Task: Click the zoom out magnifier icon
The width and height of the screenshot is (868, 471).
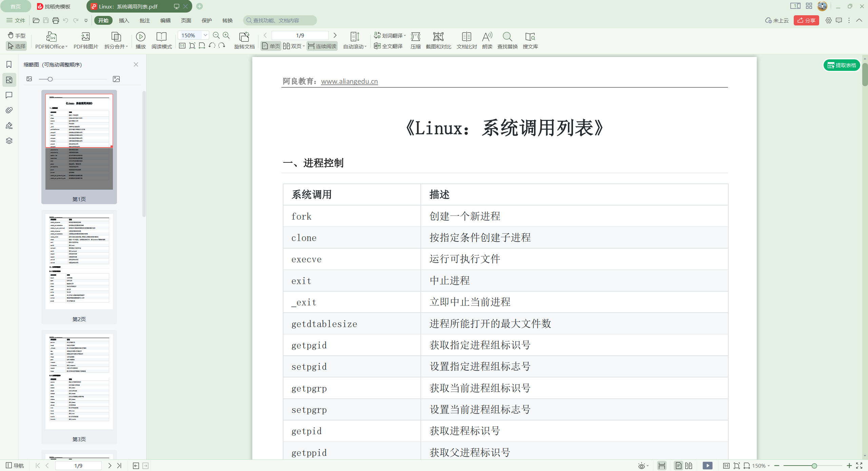Action: pos(216,35)
